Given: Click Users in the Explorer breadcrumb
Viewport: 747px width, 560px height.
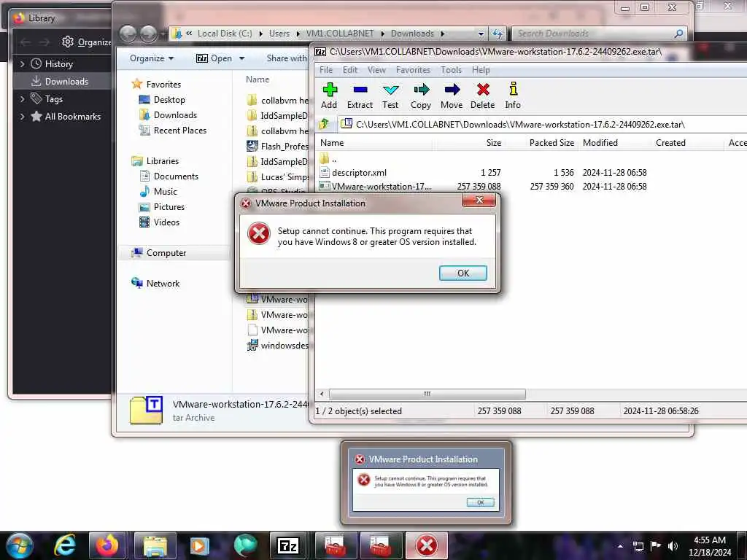Looking at the screenshot, I should point(279,34).
